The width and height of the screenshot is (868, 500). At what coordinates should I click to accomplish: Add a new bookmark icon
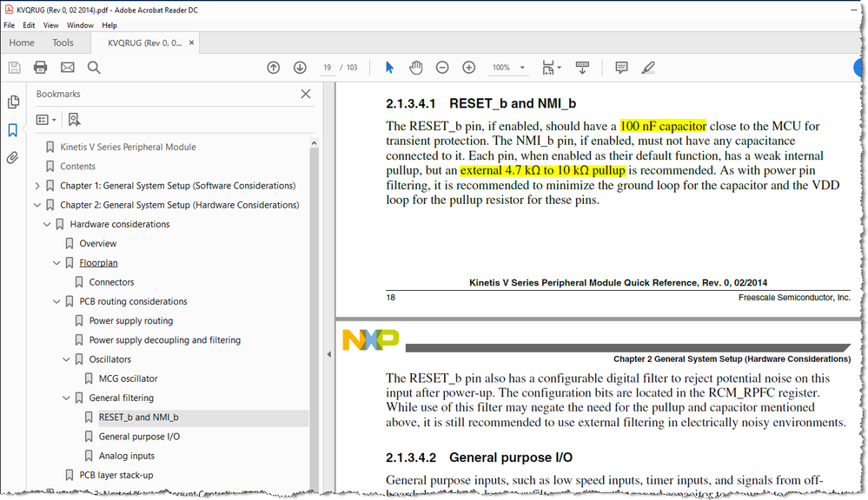(74, 120)
